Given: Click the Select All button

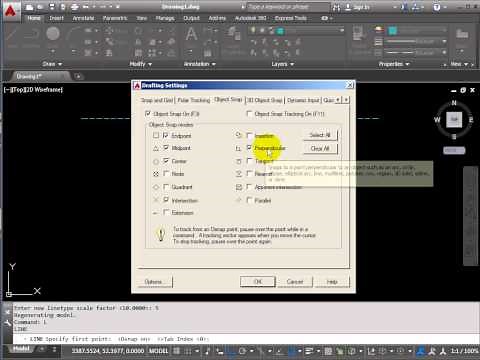Looking at the screenshot, I should click(320, 135).
